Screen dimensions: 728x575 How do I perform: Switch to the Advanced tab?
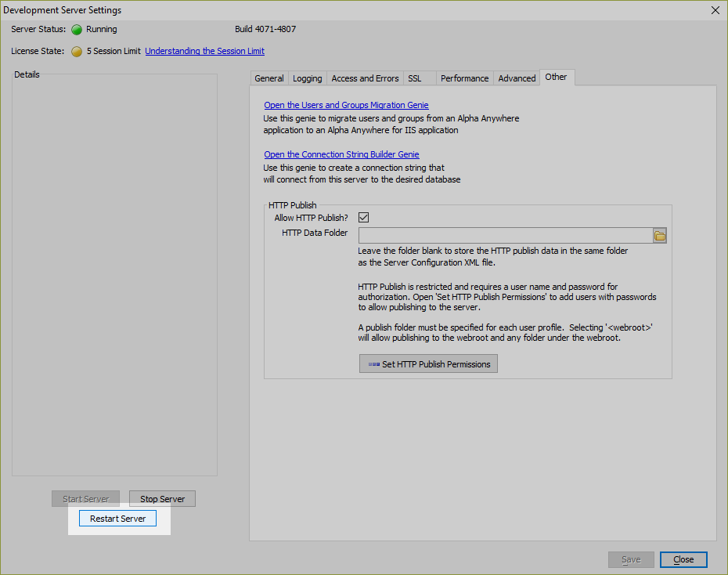coord(517,78)
